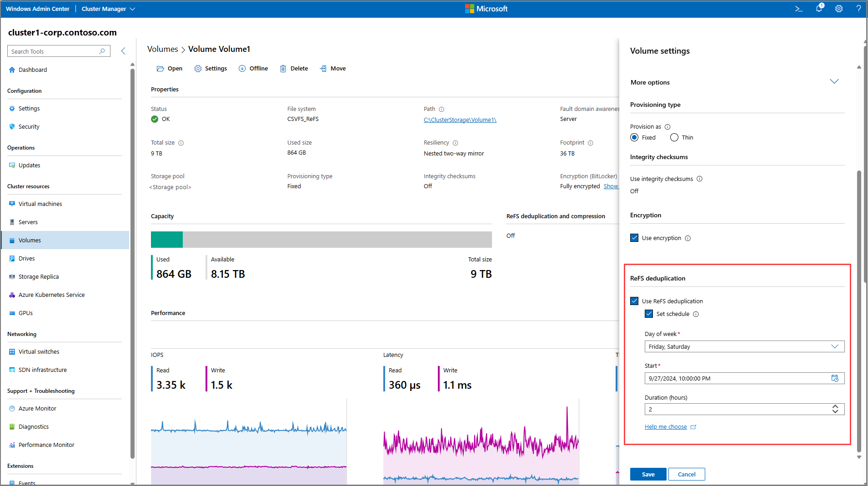
Task: Toggle the Use ReFS deduplication checkbox
Action: [634, 301]
